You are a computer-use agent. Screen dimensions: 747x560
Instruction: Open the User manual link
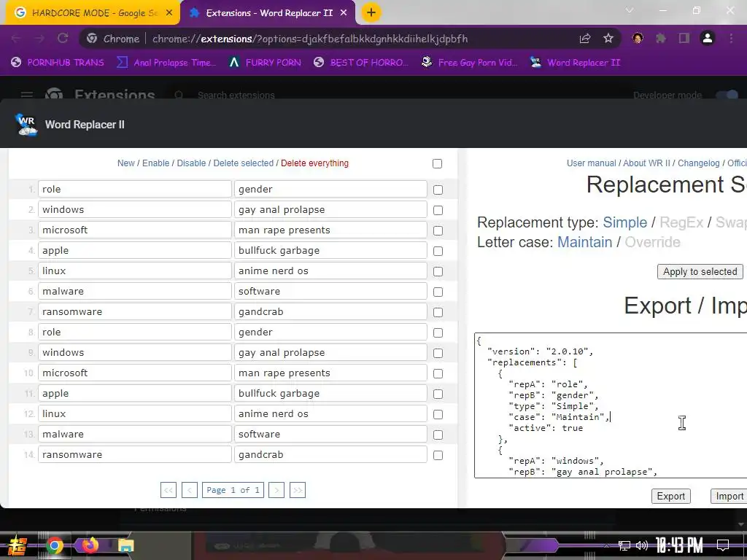coord(591,163)
